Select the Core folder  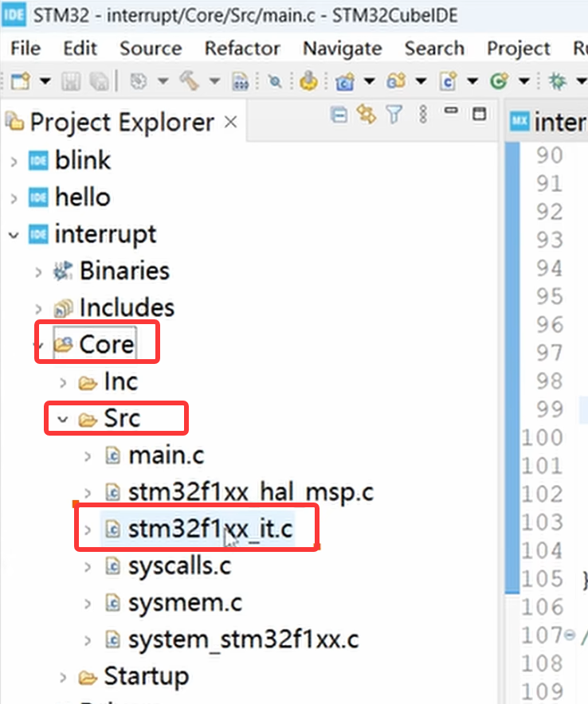click(x=107, y=345)
